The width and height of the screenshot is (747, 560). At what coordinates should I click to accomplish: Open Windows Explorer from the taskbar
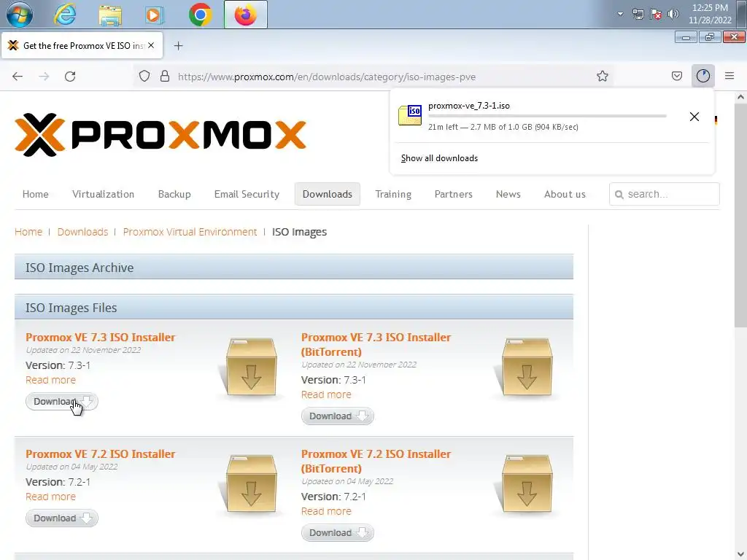(x=110, y=15)
